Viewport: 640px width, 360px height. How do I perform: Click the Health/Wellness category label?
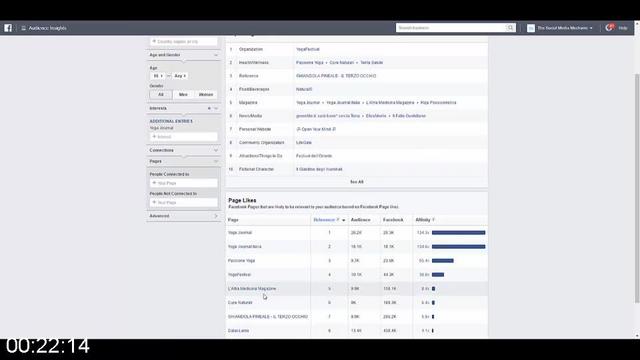pos(254,63)
